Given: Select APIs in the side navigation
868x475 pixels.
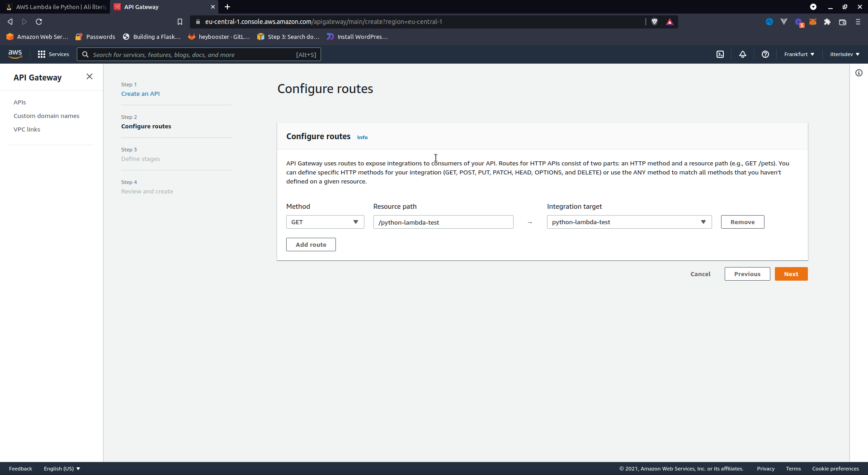Looking at the screenshot, I should point(20,102).
